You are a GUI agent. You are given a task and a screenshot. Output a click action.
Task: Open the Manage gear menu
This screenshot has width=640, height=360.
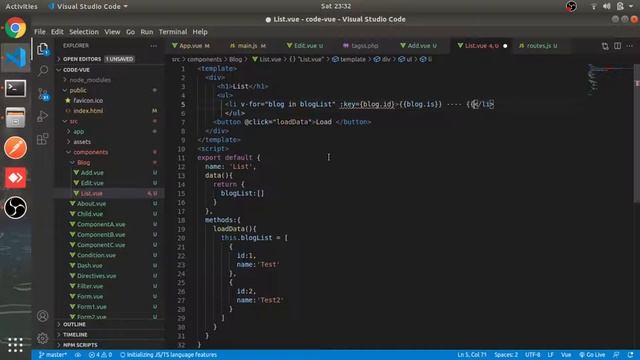(x=42, y=338)
